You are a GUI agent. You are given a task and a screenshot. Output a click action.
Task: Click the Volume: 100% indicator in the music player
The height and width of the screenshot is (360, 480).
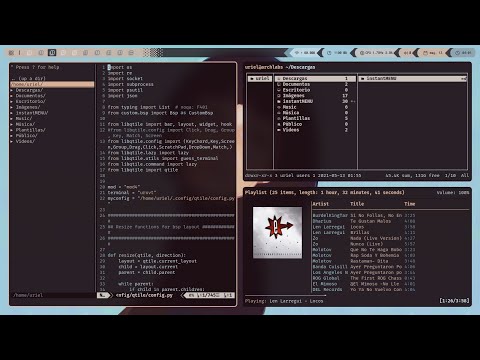(453, 193)
